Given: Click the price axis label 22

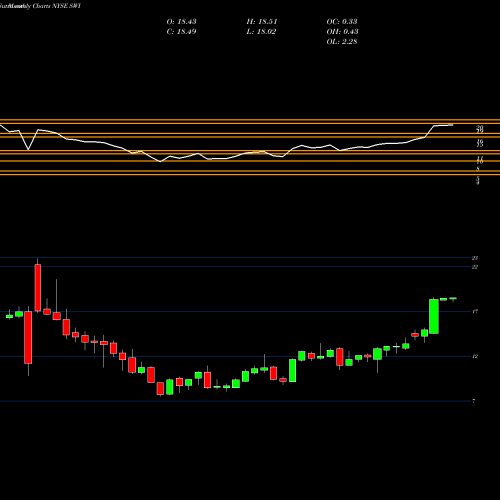Looking at the screenshot, I should click(x=475, y=267).
